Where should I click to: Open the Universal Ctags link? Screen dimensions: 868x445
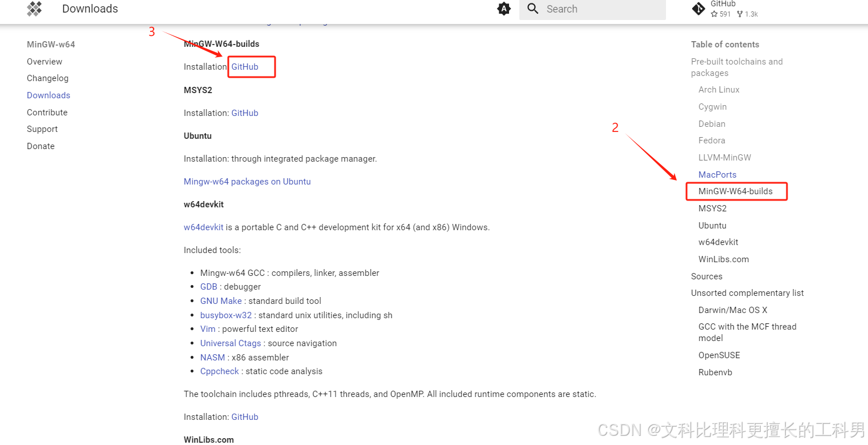pos(231,343)
